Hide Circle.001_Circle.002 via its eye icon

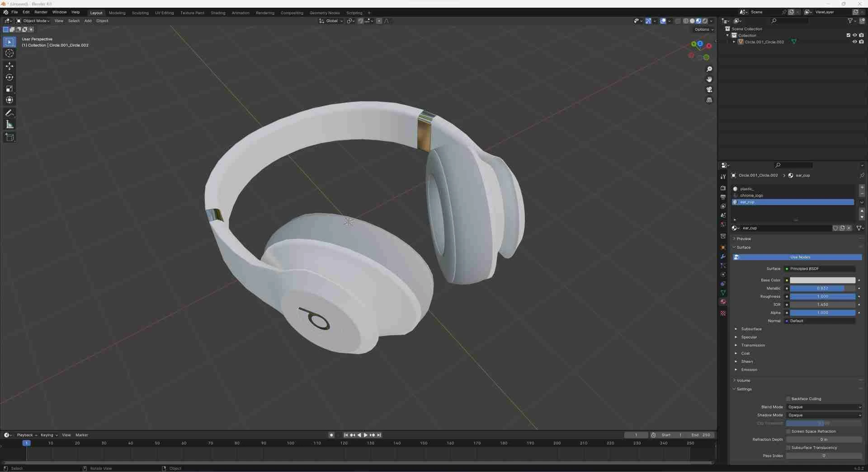(854, 42)
